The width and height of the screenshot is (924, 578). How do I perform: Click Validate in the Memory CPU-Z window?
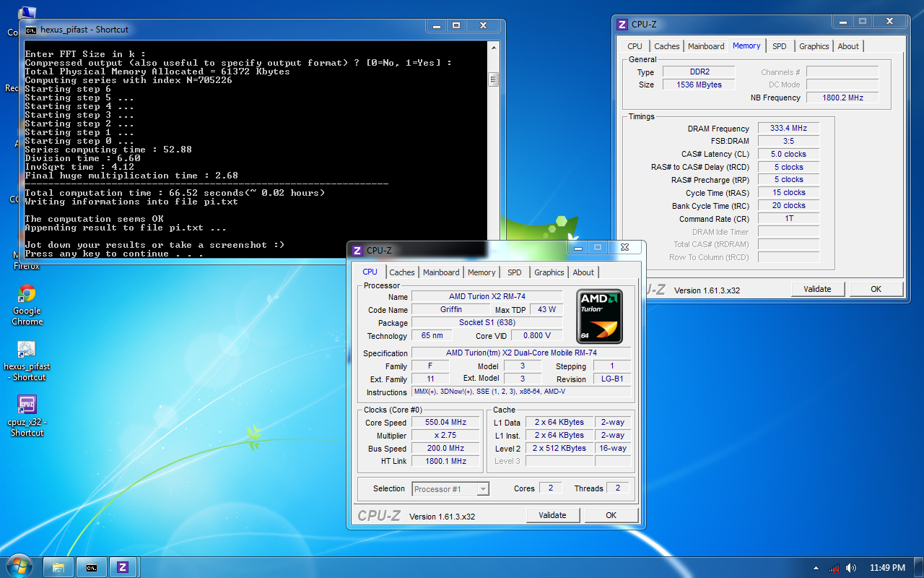point(817,289)
